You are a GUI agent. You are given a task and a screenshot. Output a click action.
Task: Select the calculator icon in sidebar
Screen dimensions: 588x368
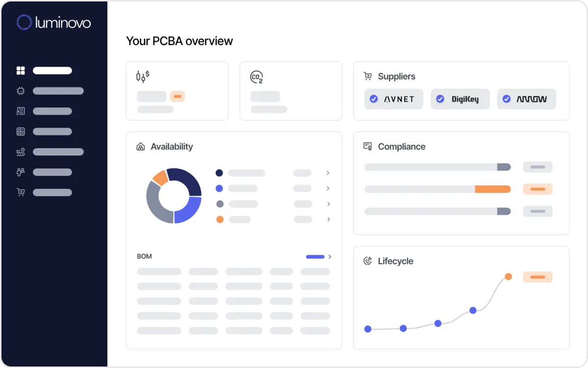point(21,131)
